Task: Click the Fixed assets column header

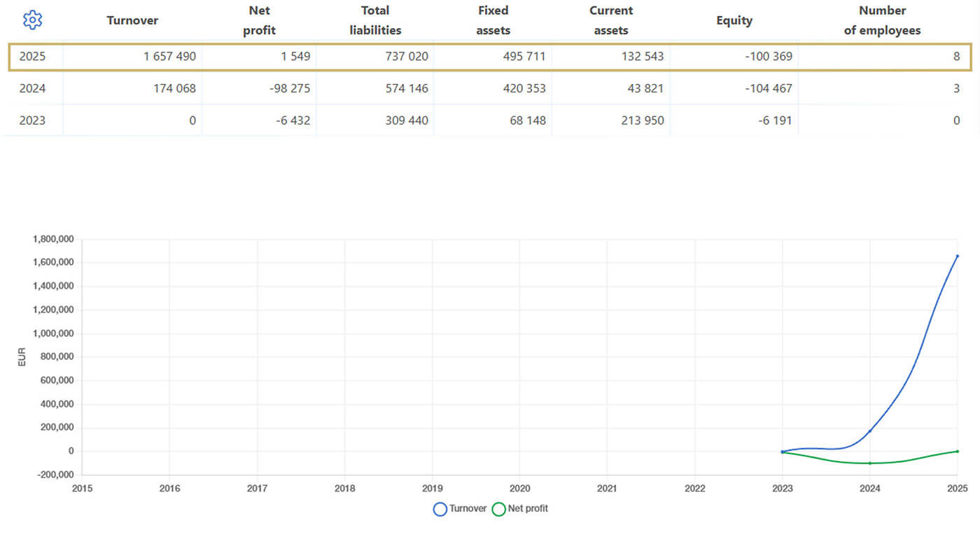Action: (493, 20)
